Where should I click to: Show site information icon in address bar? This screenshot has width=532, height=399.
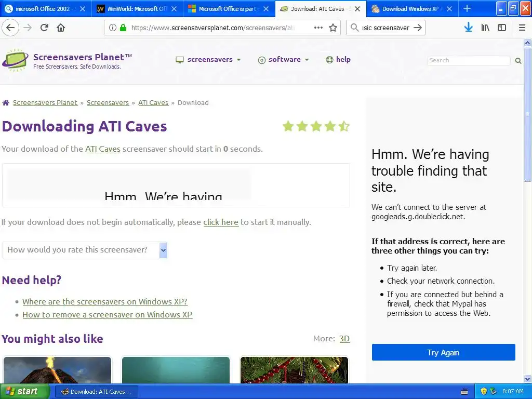(113, 28)
